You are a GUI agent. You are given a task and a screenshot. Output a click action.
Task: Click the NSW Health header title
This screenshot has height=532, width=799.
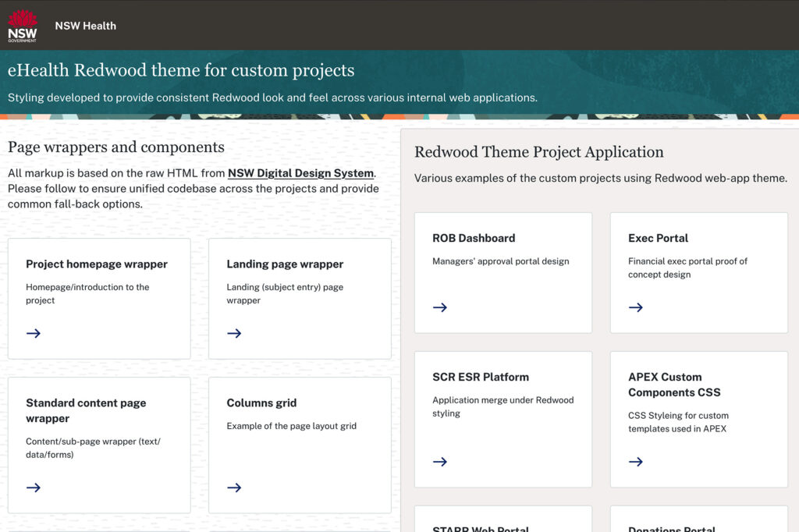pos(86,26)
